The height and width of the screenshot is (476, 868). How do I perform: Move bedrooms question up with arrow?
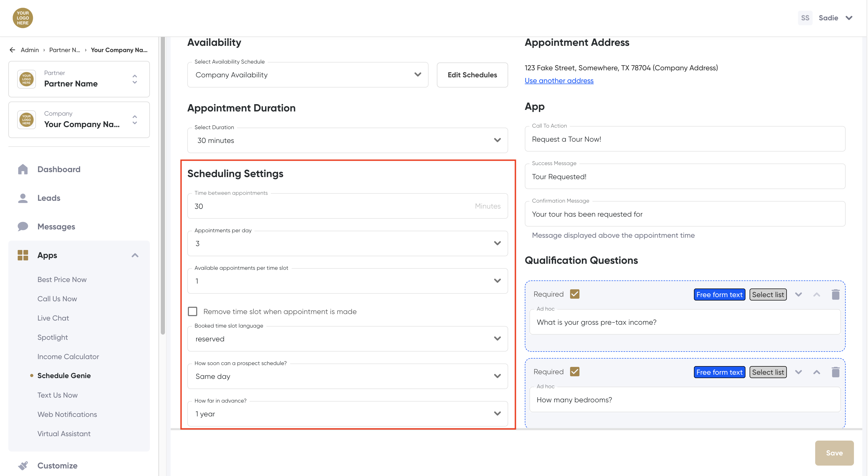pyautogui.click(x=816, y=372)
